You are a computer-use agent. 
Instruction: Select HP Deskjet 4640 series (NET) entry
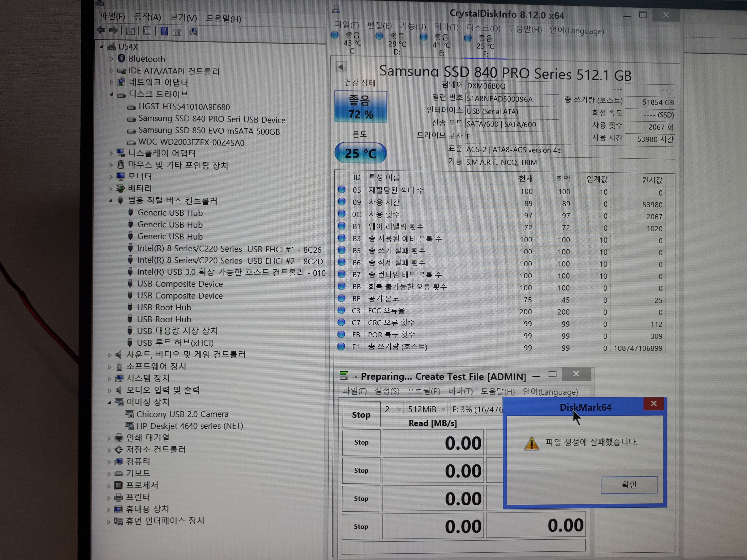click(x=189, y=426)
